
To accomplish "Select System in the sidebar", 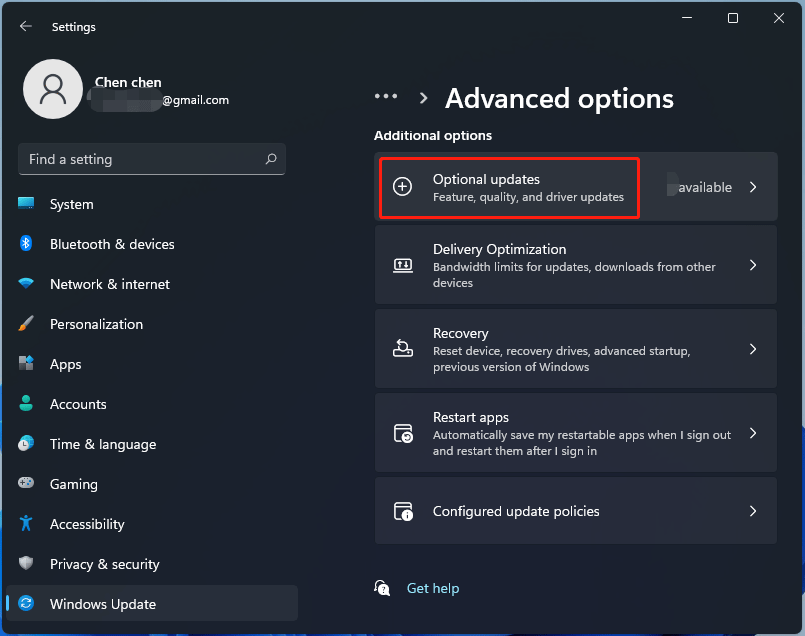I will [72, 204].
